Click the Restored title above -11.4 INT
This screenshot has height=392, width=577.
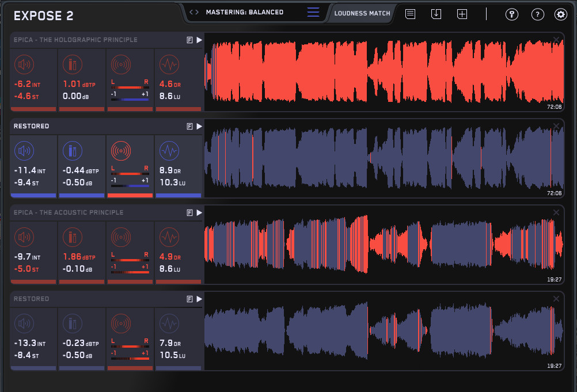31,126
